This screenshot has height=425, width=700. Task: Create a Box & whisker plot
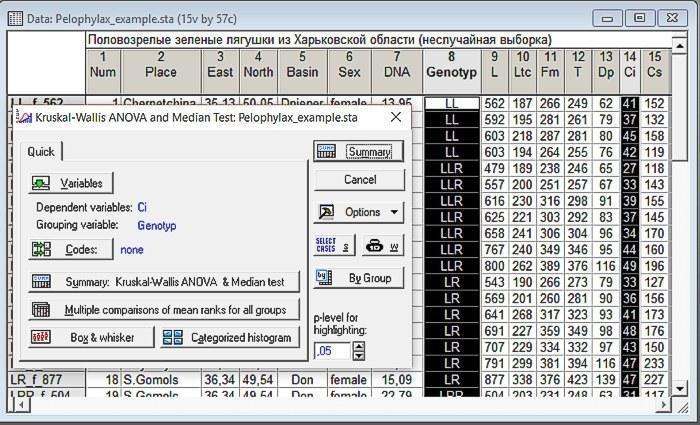(x=92, y=338)
